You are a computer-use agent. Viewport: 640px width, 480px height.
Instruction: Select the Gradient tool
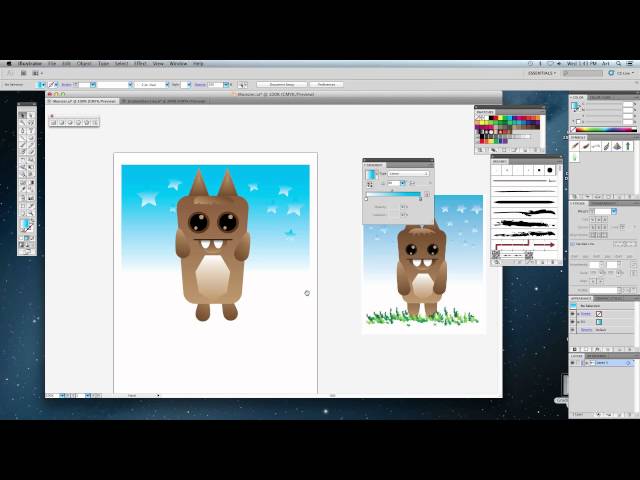pyautogui.click(x=31, y=182)
